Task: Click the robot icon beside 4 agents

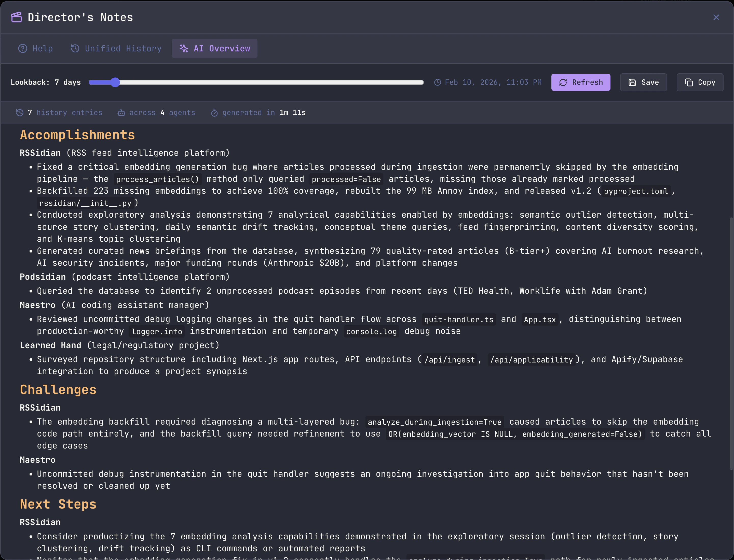Action: click(121, 113)
